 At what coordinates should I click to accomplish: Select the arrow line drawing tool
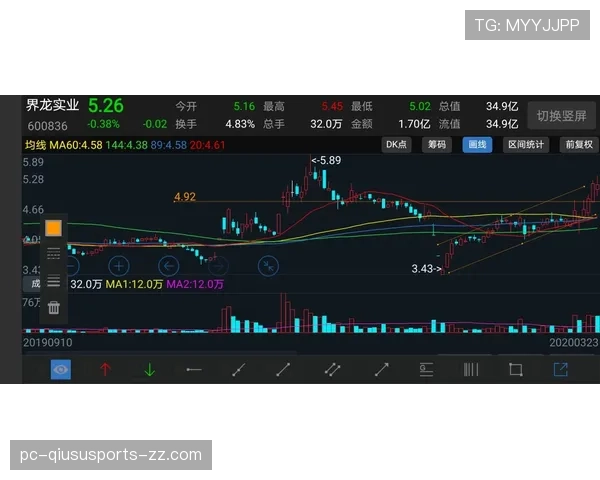point(381,369)
